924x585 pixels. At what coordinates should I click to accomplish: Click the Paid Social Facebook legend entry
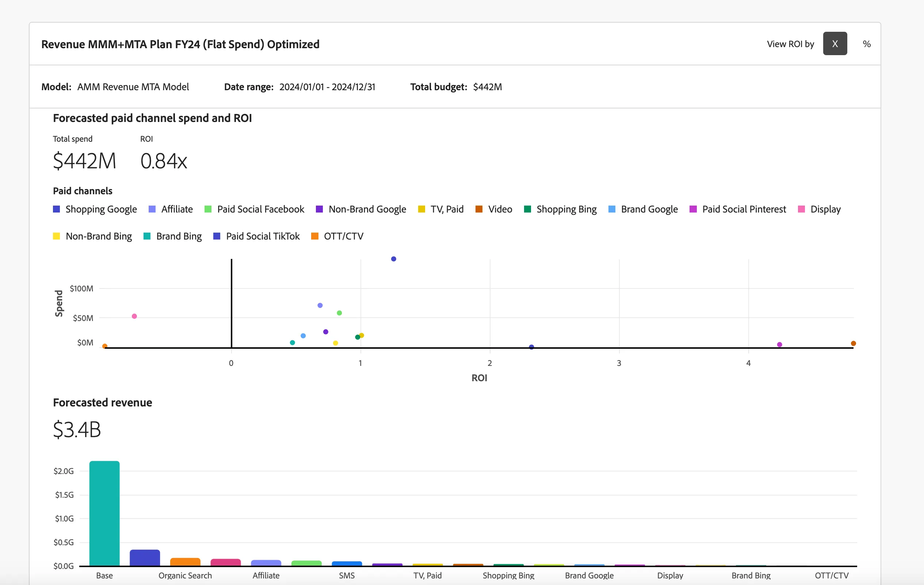tap(254, 209)
